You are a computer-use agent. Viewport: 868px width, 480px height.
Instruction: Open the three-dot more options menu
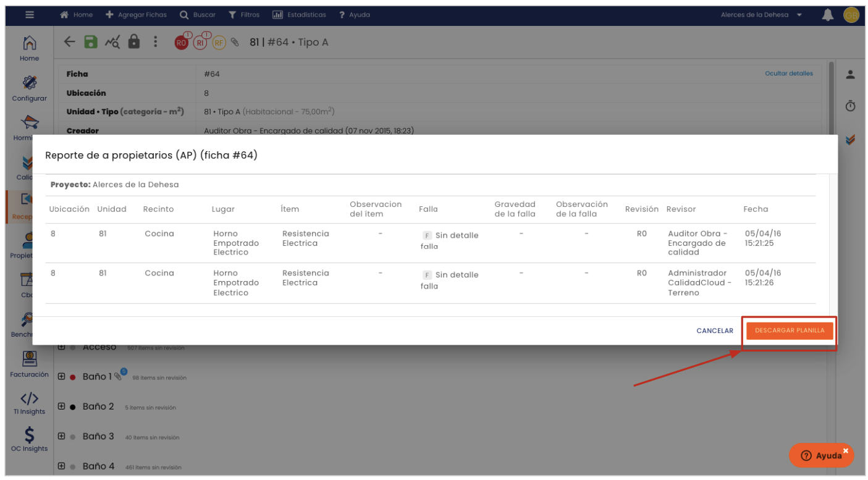pos(155,42)
